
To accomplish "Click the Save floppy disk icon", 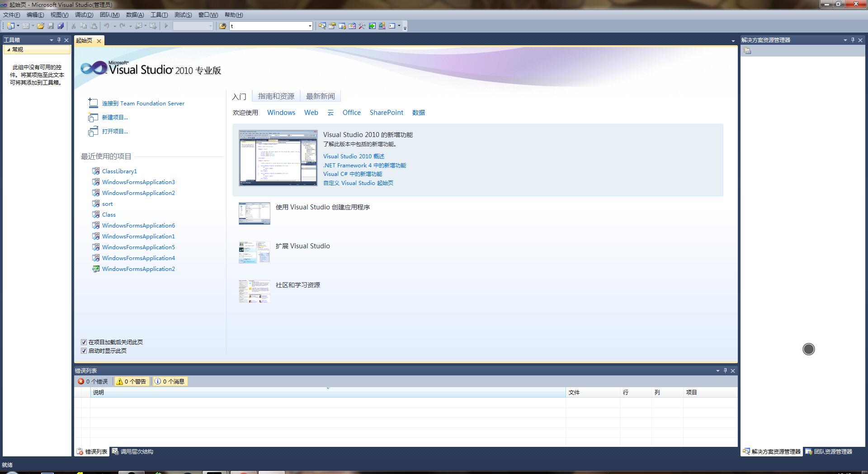I will click(x=51, y=26).
